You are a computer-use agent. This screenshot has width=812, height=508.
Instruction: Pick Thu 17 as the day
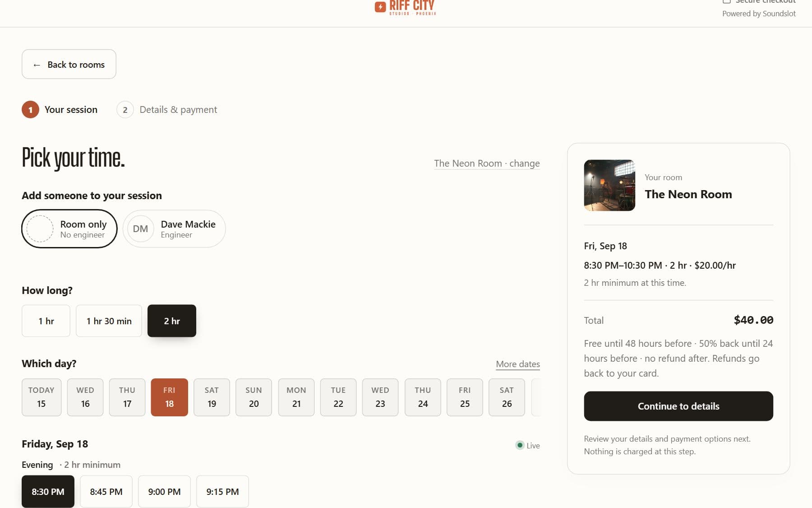tap(127, 397)
